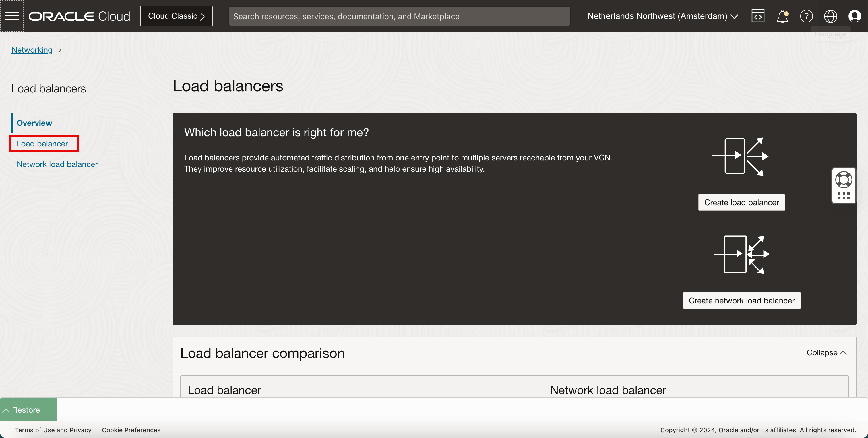The width and height of the screenshot is (868, 438).
Task: Click the load balancer diagram icon
Action: pos(740,156)
